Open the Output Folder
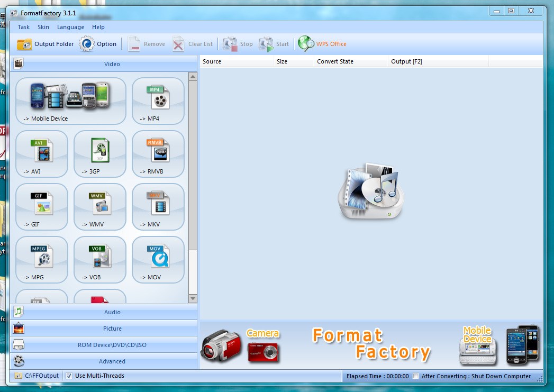 click(45, 44)
